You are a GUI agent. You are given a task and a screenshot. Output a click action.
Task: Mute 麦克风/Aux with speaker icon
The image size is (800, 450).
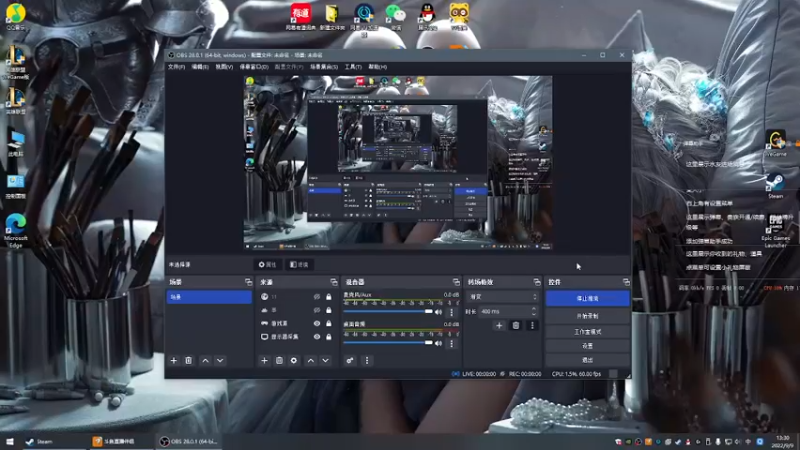pos(438,312)
